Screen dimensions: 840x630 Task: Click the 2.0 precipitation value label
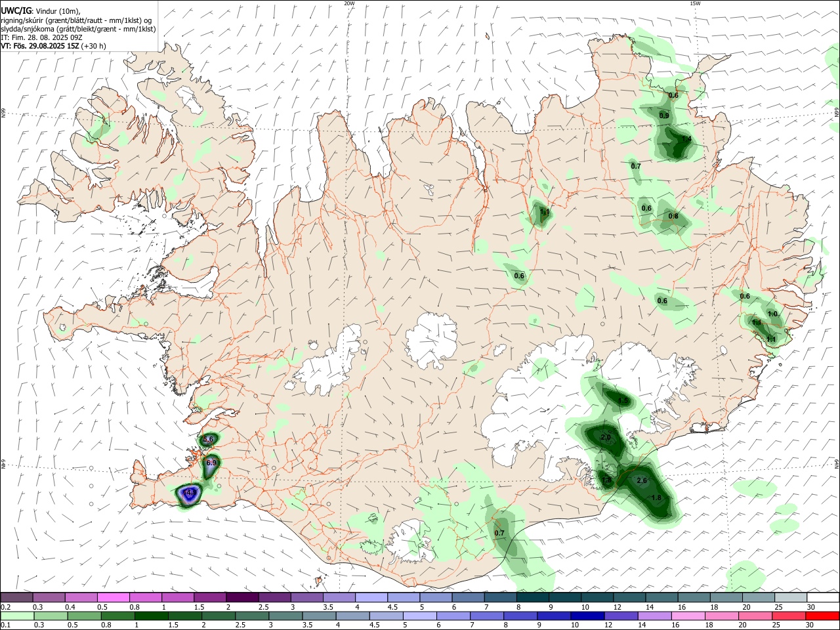606,437
